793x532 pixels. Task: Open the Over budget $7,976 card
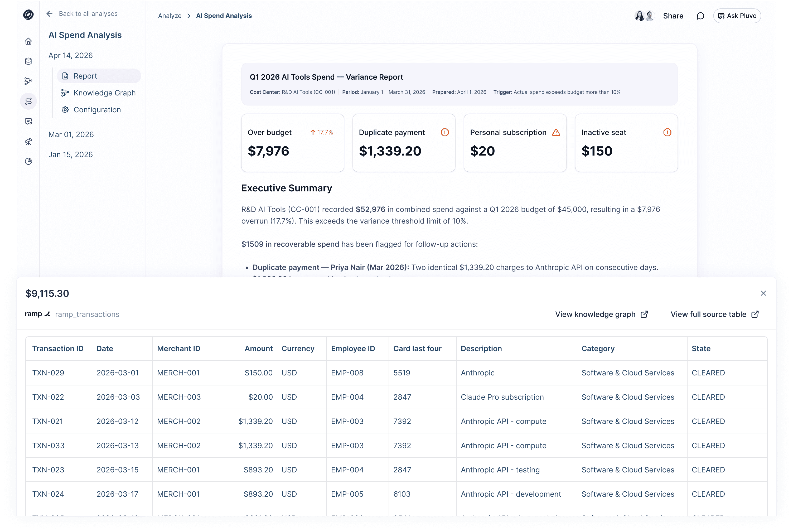point(292,143)
